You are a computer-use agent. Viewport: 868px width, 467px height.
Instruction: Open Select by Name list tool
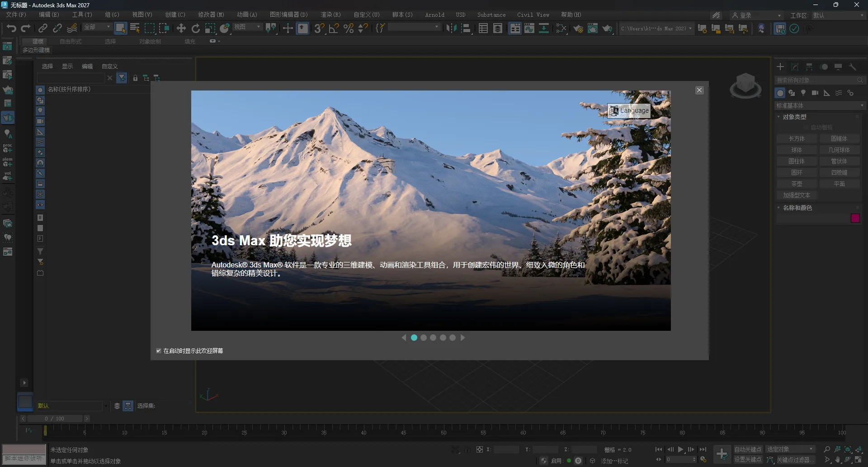pyautogui.click(x=135, y=29)
